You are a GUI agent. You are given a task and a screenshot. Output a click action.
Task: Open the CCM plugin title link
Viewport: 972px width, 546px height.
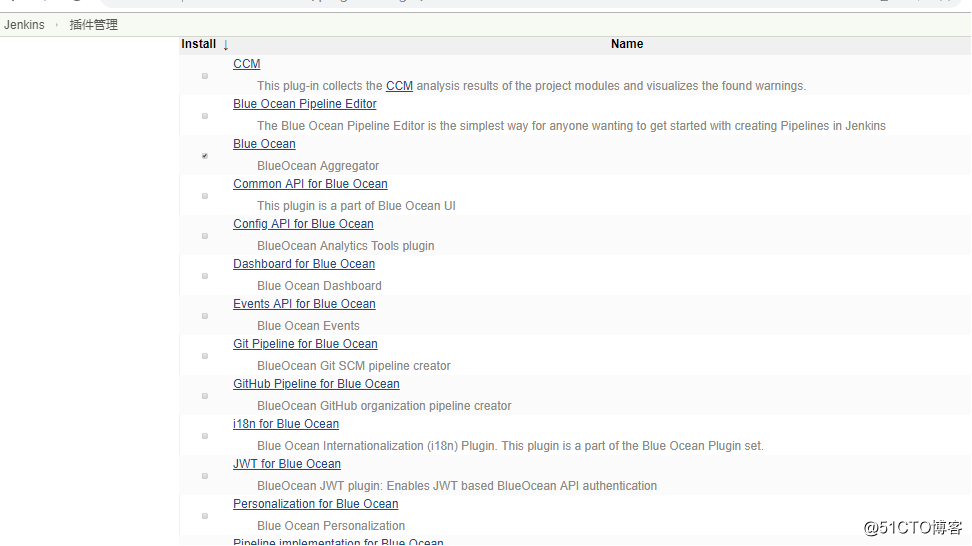pyautogui.click(x=247, y=64)
